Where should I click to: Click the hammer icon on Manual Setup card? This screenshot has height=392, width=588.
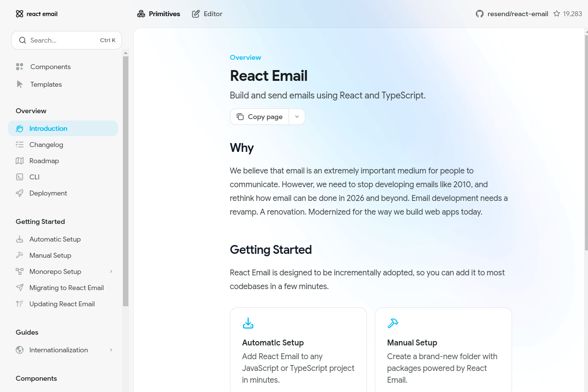coord(393,323)
